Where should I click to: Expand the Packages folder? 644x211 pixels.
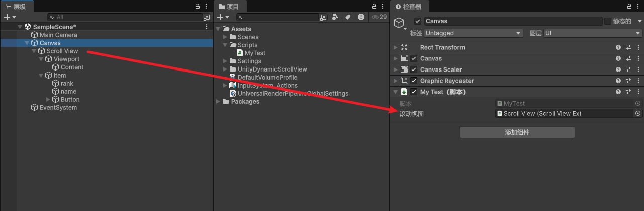(218, 102)
